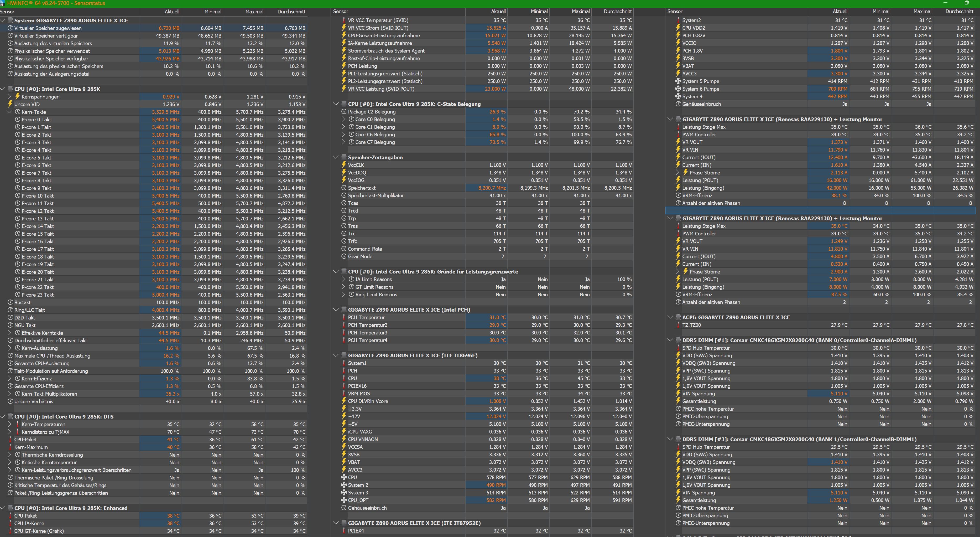Expand Kern-Temperaturen in DTS section
The image size is (980, 537).
10,424
